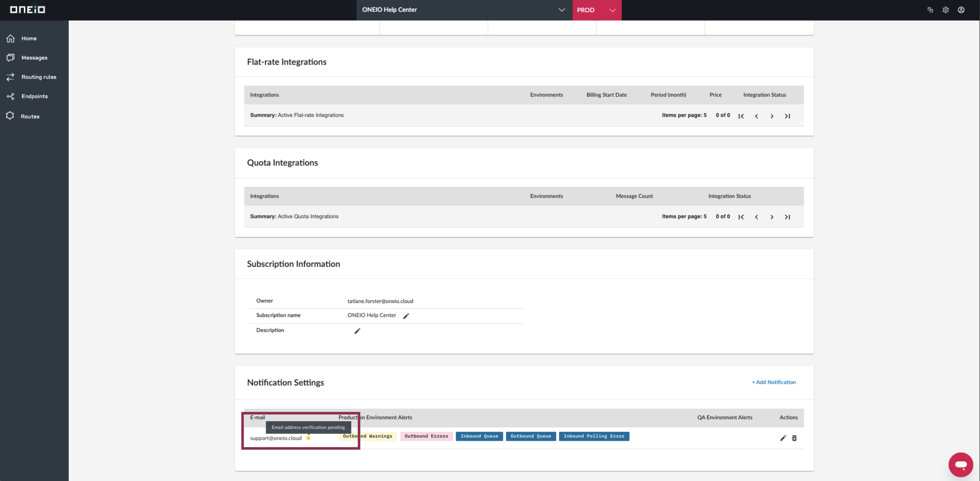Go to first page of Quota Integrations
The height and width of the screenshot is (481, 980).
(x=741, y=217)
